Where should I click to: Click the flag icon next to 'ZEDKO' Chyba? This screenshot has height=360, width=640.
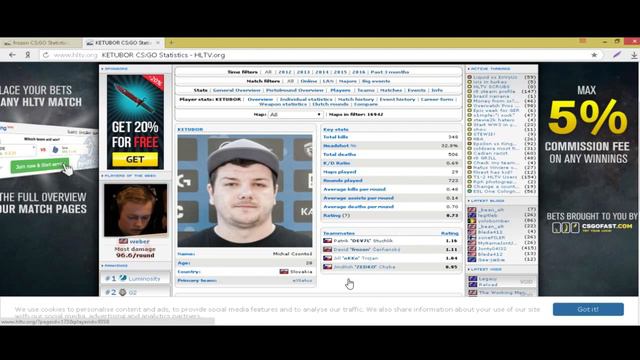coord(327,267)
